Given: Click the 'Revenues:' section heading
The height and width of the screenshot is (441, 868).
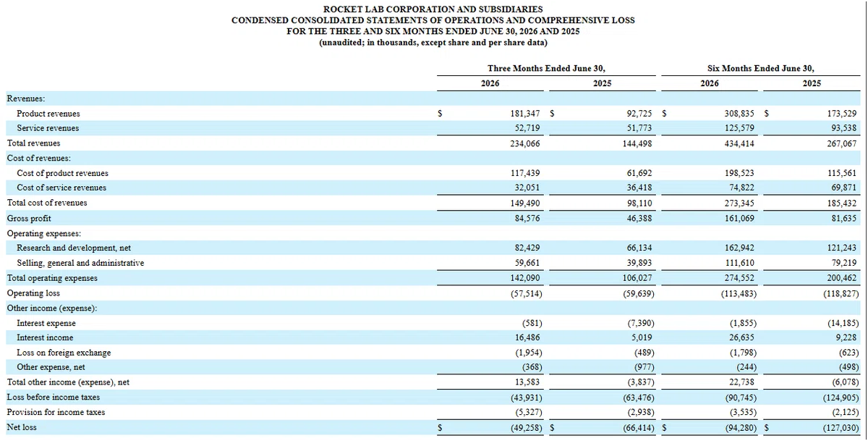Looking at the screenshot, I should pos(25,98).
